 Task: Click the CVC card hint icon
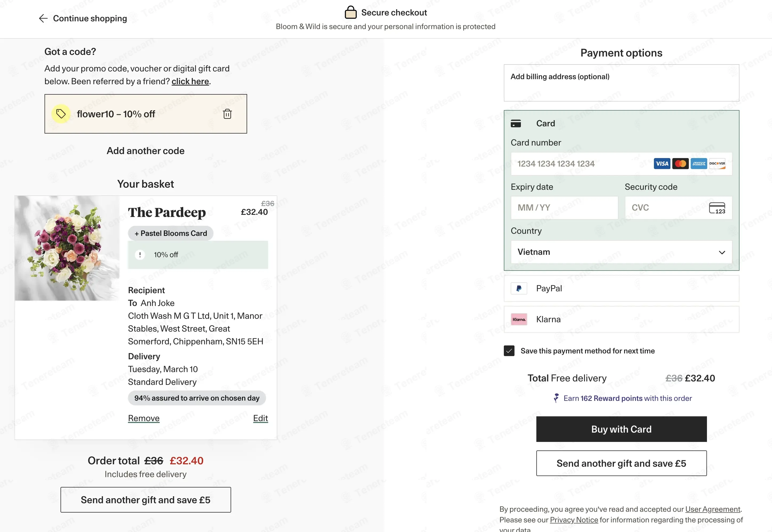pos(717,208)
